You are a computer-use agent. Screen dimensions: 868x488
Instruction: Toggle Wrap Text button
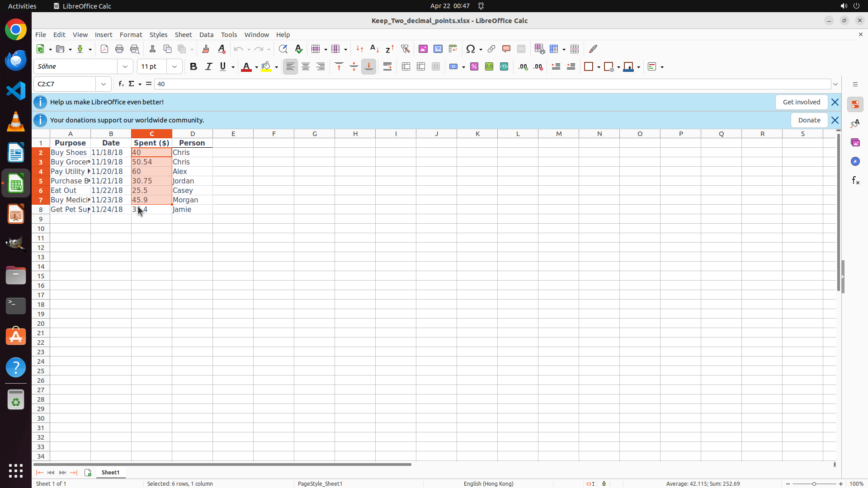click(x=387, y=67)
